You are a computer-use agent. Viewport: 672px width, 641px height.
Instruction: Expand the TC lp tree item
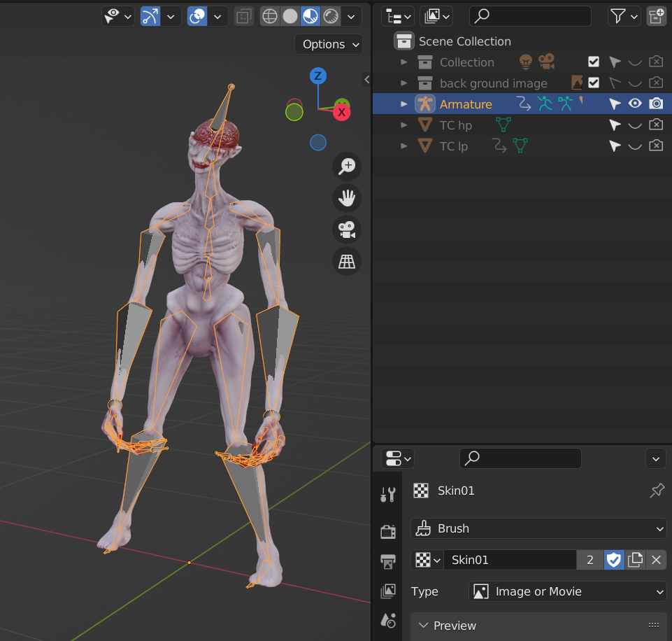tap(403, 146)
